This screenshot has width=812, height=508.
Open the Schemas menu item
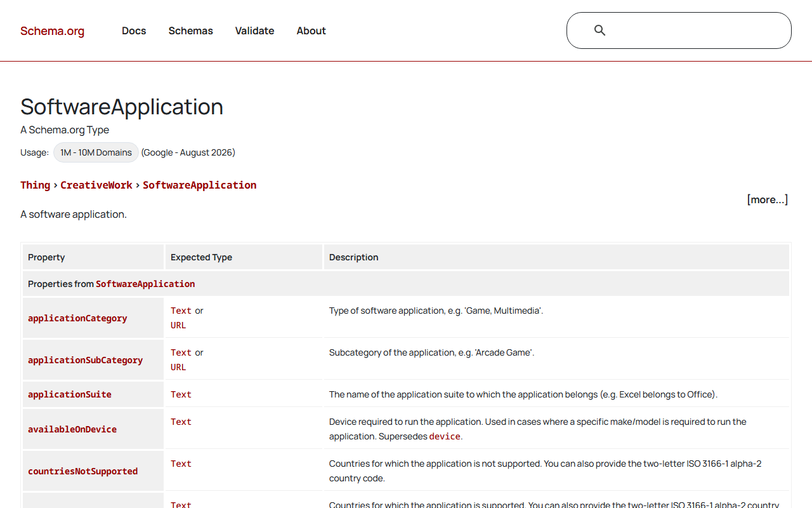tap(190, 30)
